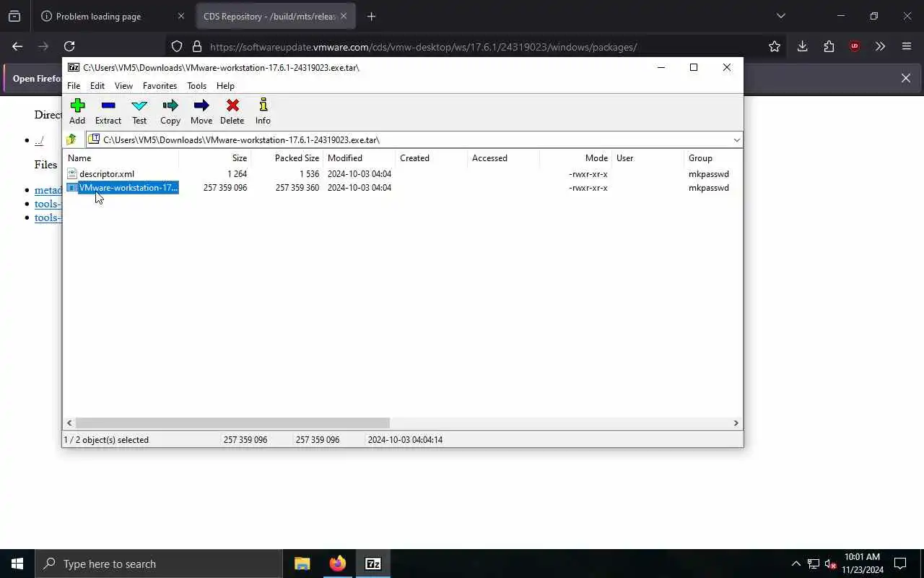Click the tracking protection shield icon
The image size is (924, 578).
point(177,46)
